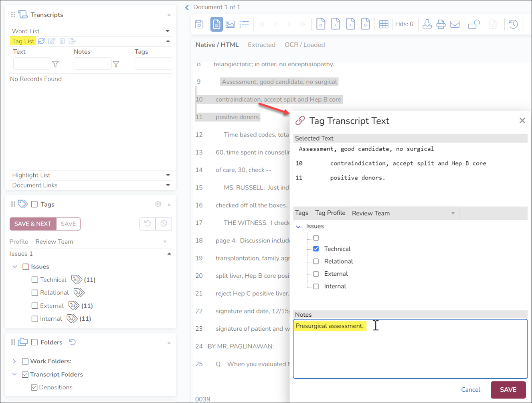The height and width of the screenshot is (403, 532).
Task: Check the Work Folders checkbox
Action: (25, 361)
